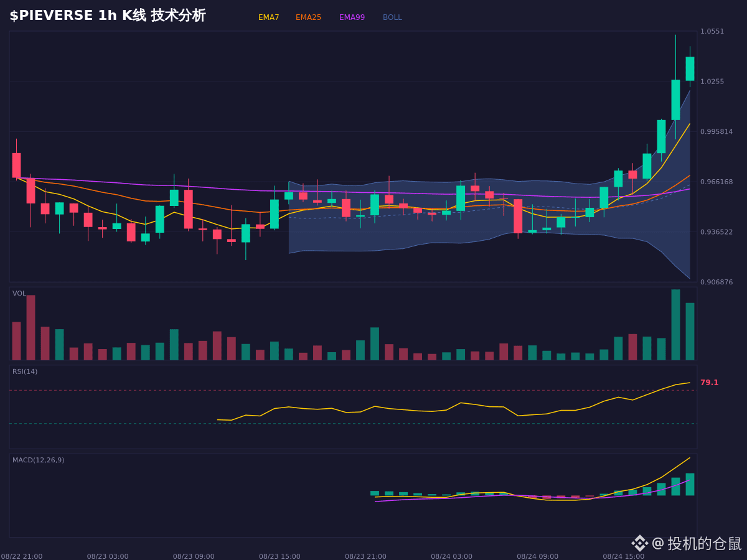Click the 0.995814 price axis label
The width and height of the screenshot is (747, 560).
(716, 131)
